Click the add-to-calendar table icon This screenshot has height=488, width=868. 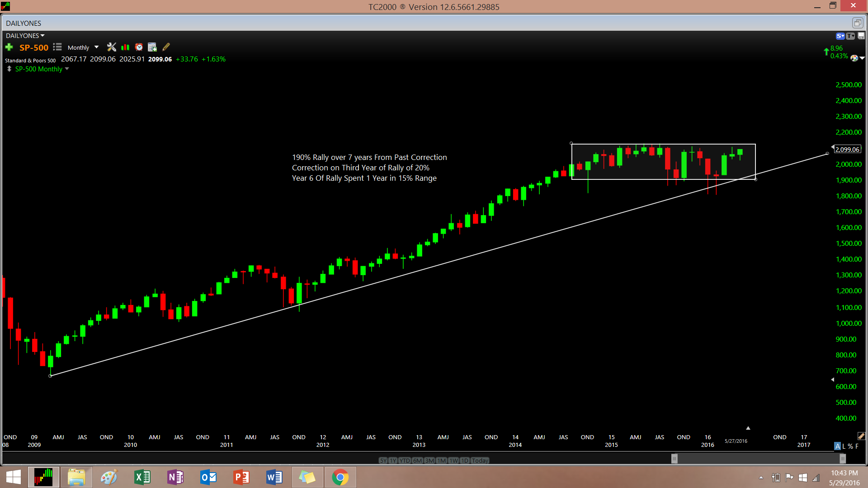click(x=152, y=47)
